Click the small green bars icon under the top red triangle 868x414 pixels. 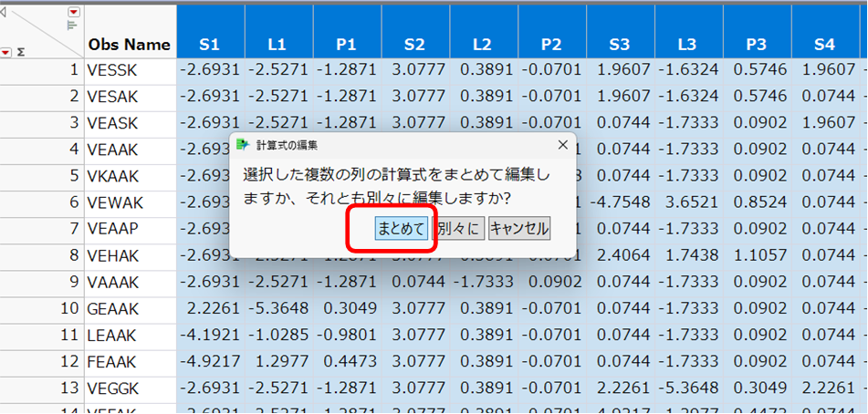(x=72, y=25)
